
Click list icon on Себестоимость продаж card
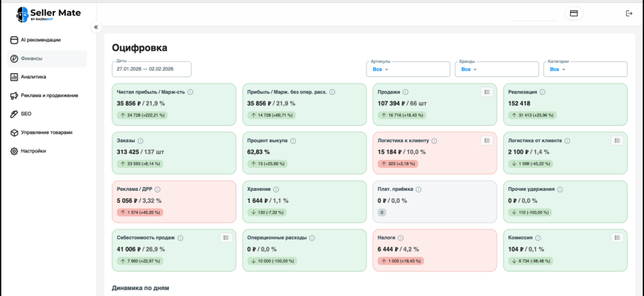pyautogui.click(x=226, y=238)
